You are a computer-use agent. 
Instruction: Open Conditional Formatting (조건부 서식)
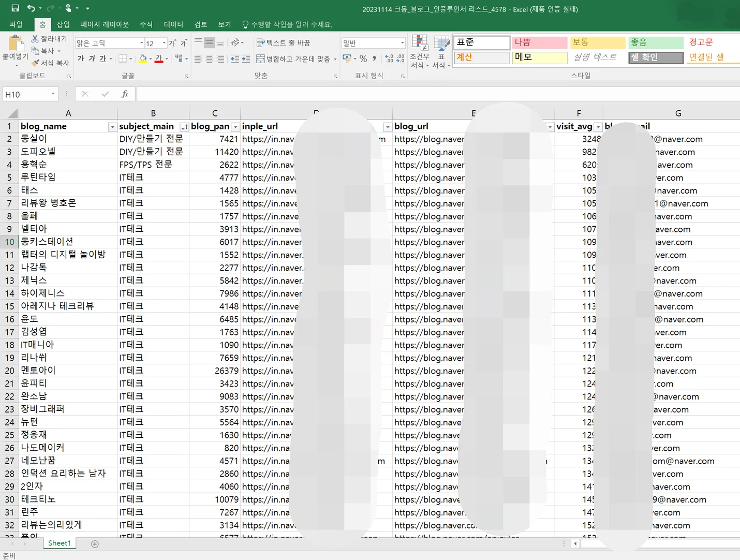(x=420, y=52)
